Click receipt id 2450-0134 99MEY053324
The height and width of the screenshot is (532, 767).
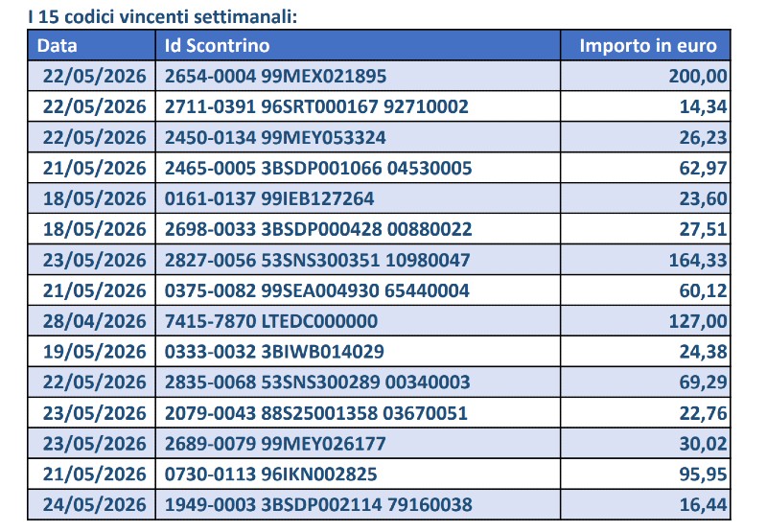point(275,137)
